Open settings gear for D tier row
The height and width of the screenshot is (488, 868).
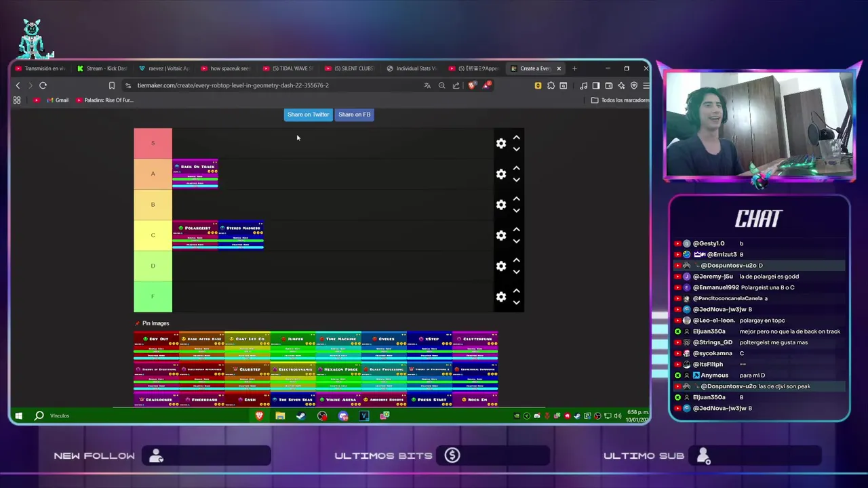click(501, 266)
